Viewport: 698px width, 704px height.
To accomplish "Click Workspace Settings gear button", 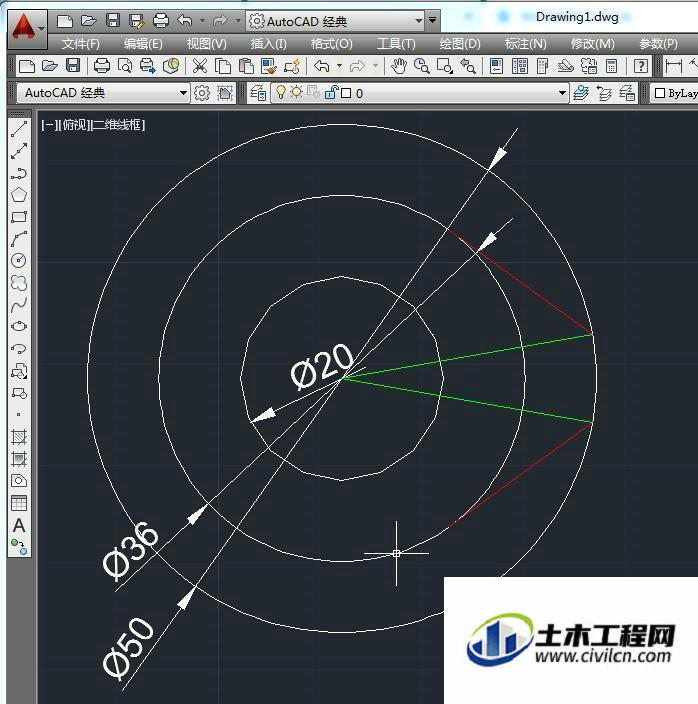I will point(202,93).
